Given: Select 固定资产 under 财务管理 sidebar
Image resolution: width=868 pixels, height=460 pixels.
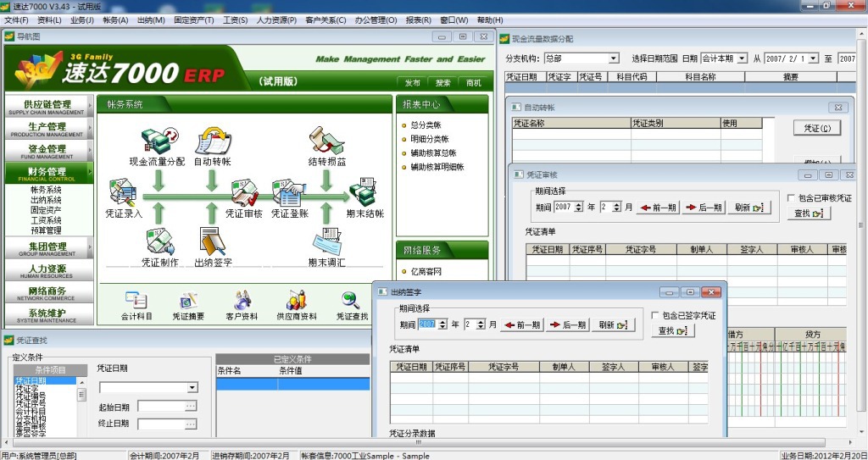Looking at the screenshot, I should [46, 210].
